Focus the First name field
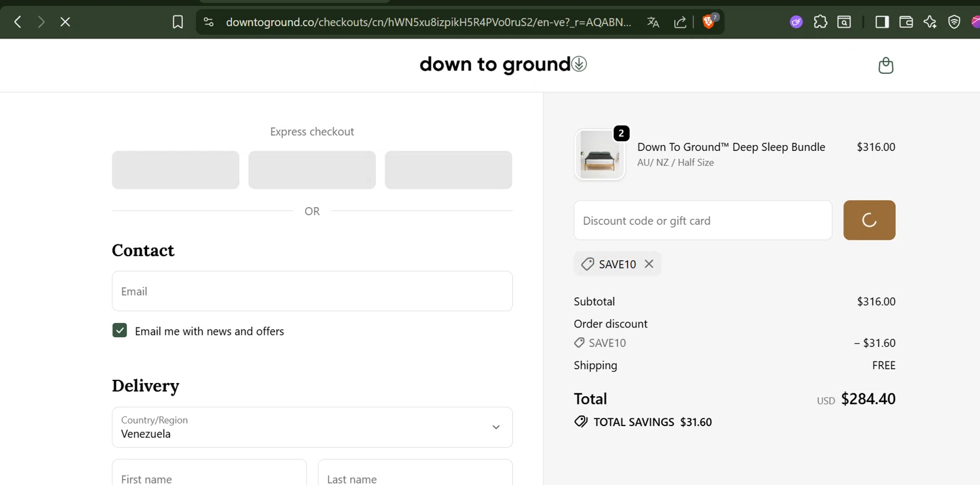Viewport: 980px width, 485px height. click(x=209, y=473)
